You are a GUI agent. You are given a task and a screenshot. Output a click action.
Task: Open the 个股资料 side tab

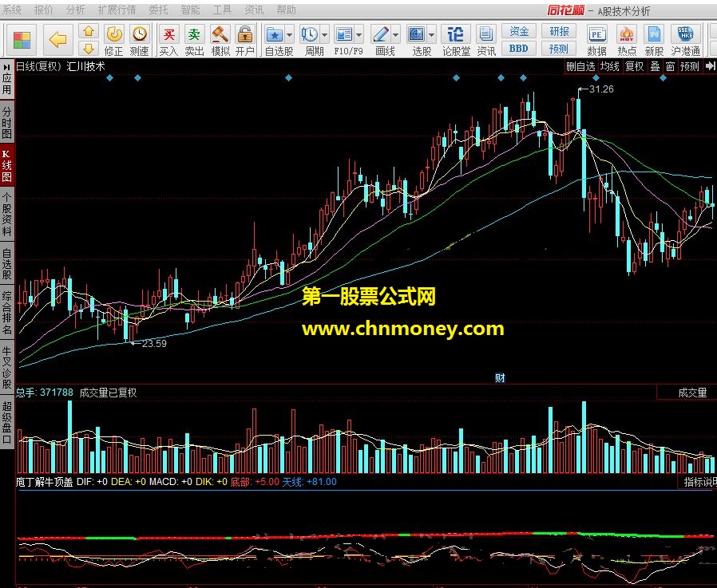[6, 214]
